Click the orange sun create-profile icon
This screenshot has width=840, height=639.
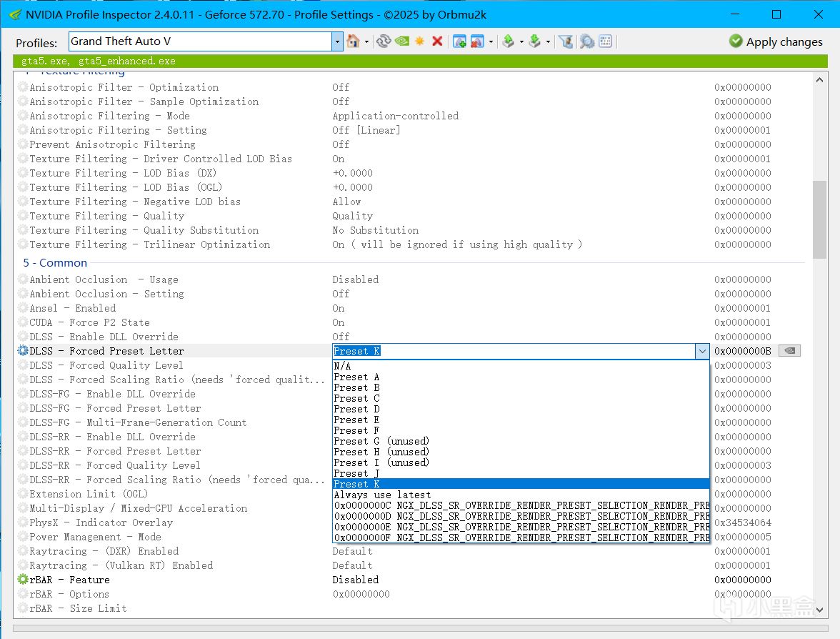420,42
